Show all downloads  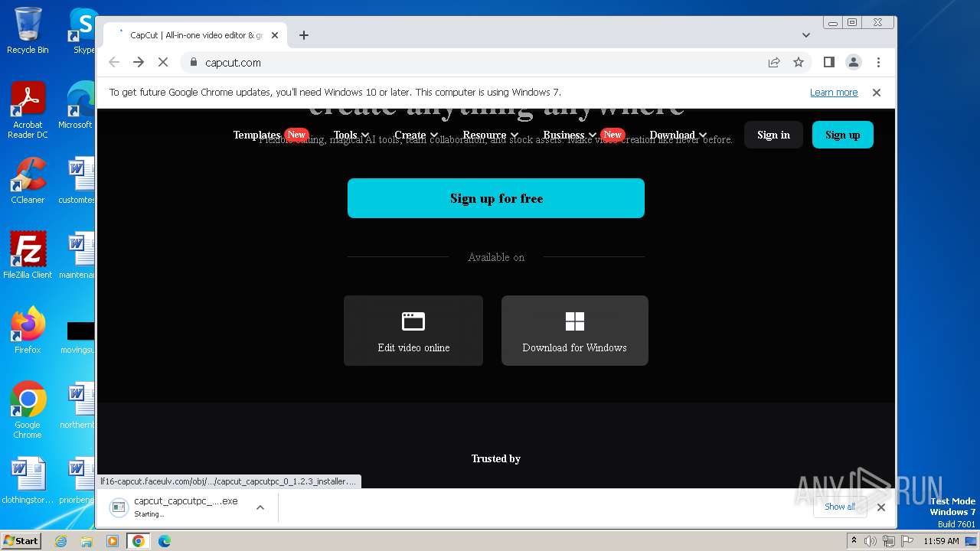(840, 507)
